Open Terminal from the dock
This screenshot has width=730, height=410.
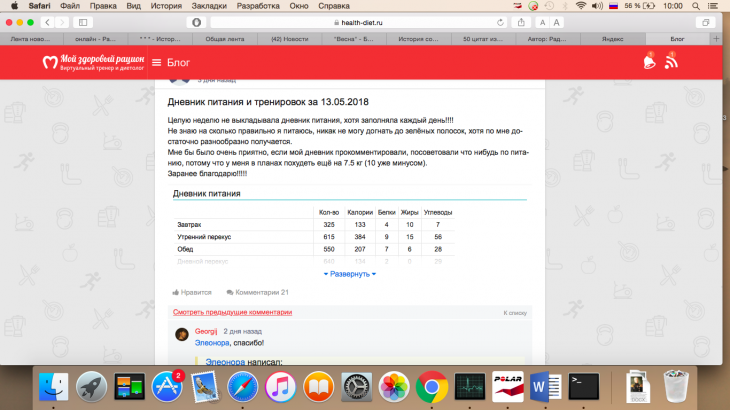583,386
